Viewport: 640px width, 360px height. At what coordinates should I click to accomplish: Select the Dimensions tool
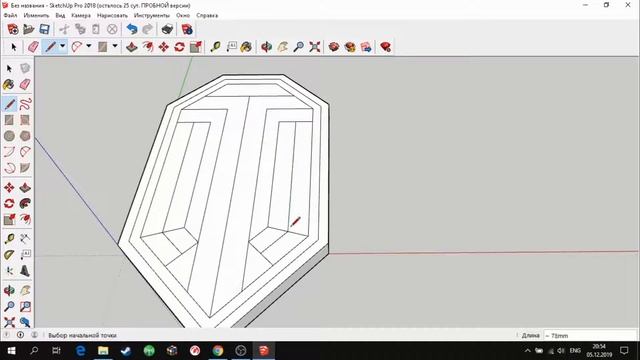pyautogui.click(x=25, y=239)
